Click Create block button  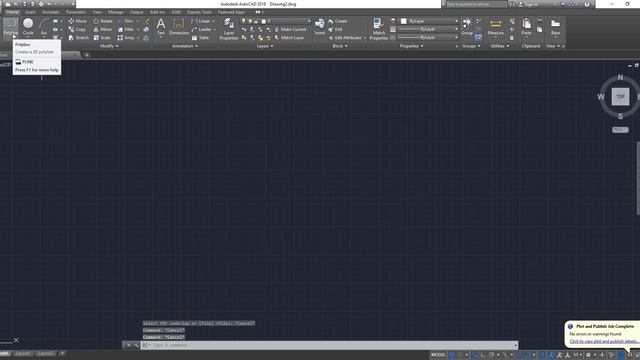338,21
